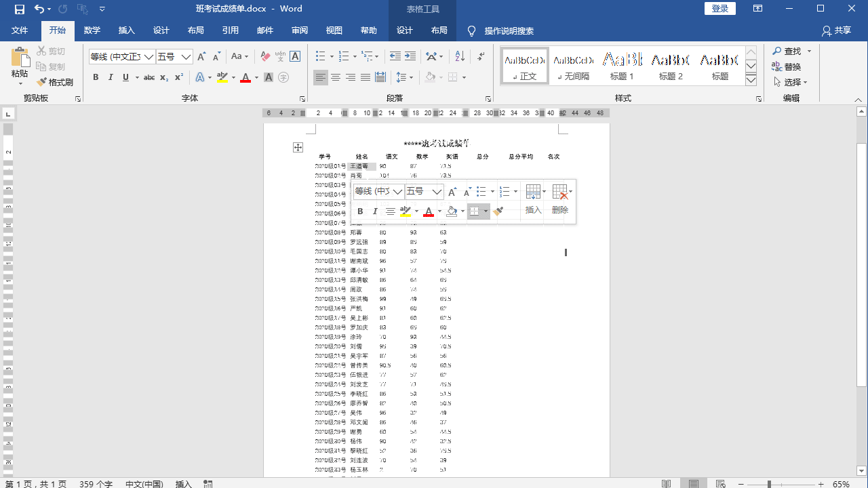This screenshot has height=488, width=868.
Task: Click the format painter brush in the mini toolbar
Action: [x=498, y=211]
